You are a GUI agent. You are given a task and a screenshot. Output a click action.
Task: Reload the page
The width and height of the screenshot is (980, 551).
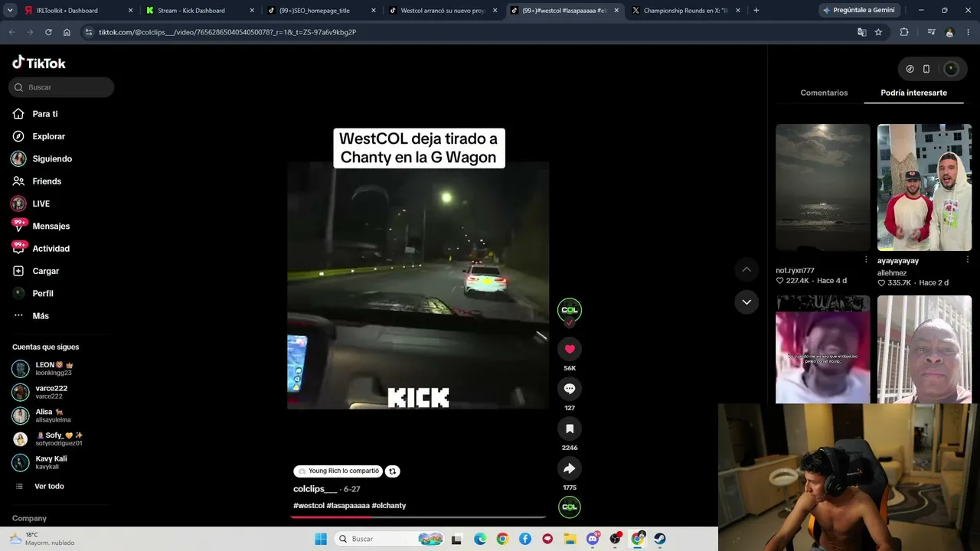click(48, 32)
